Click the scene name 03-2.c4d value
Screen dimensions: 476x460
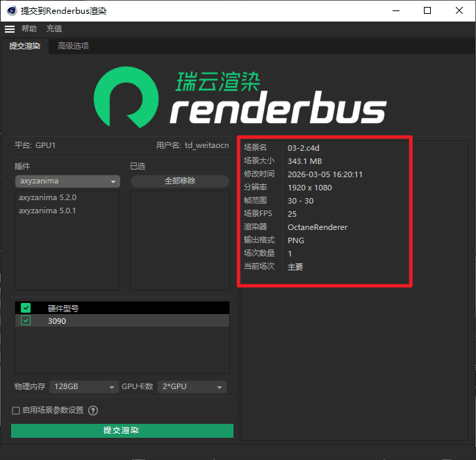coord(303,148)
